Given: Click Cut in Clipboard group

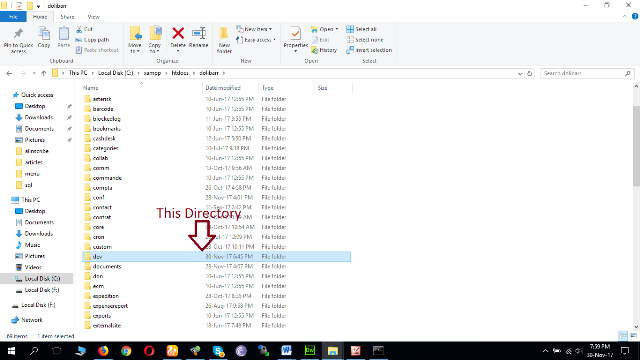Looking at the screenshot, I should tap(84, 29).
